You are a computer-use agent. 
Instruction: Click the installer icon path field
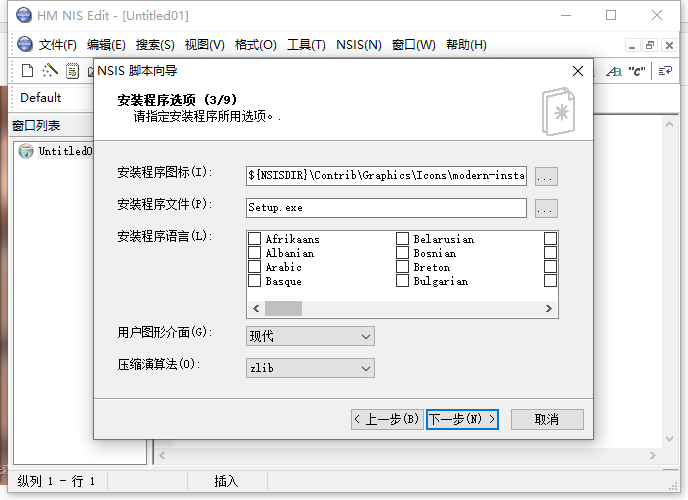pos(386,176)
